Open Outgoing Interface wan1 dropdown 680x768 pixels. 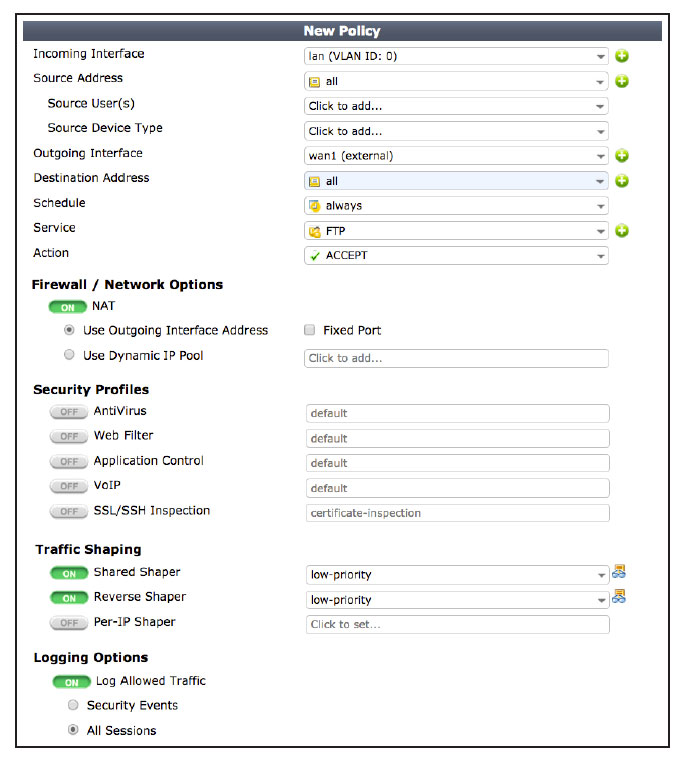click(456, 156)
